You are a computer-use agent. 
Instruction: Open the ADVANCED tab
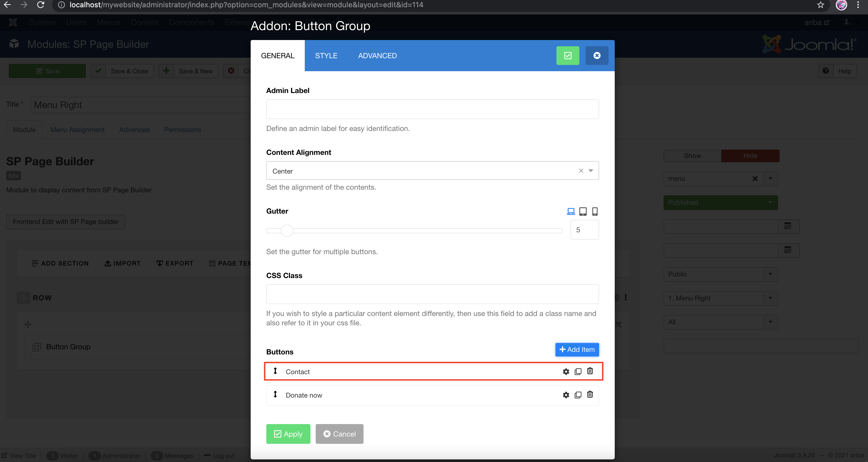[377, 56]
